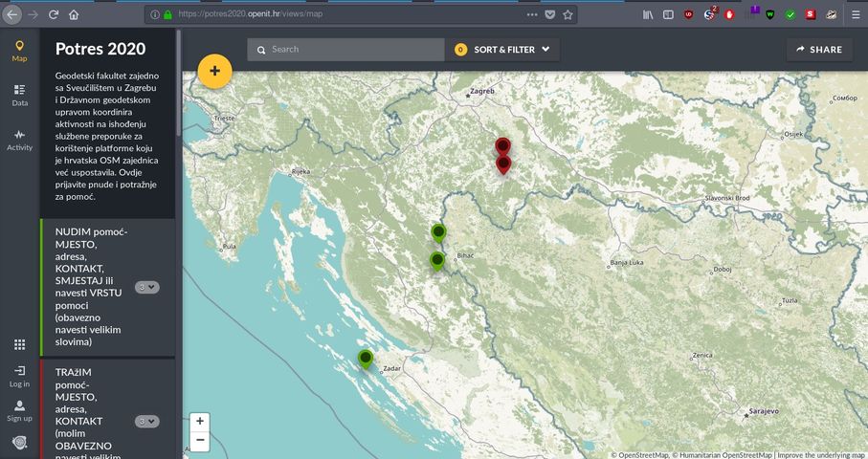Click the Sign up icon
Screen dimensions: 868x459
(19, 410)
